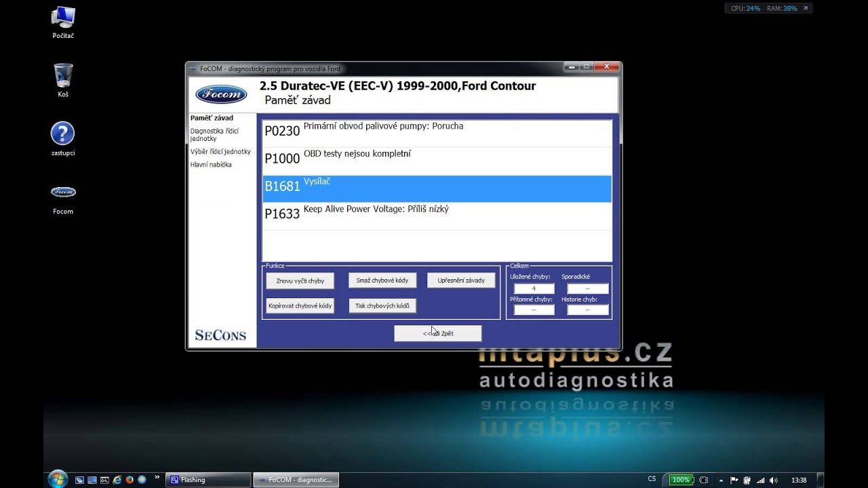Viewport: 868px width, 488px height.
Task: Select fault code P1000 row
Action: (x=437, y=161)
